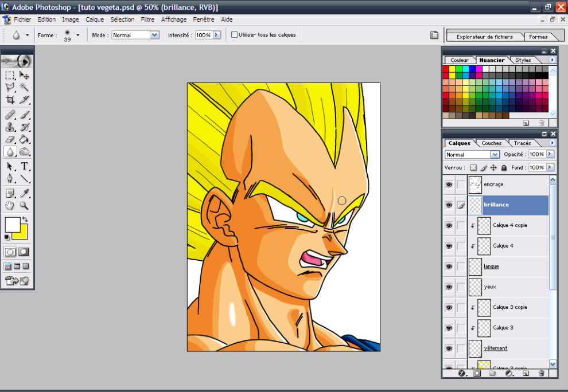Open the Filtre menu
Viewport: 568px width, 392px height.
[x=147, y=19]
